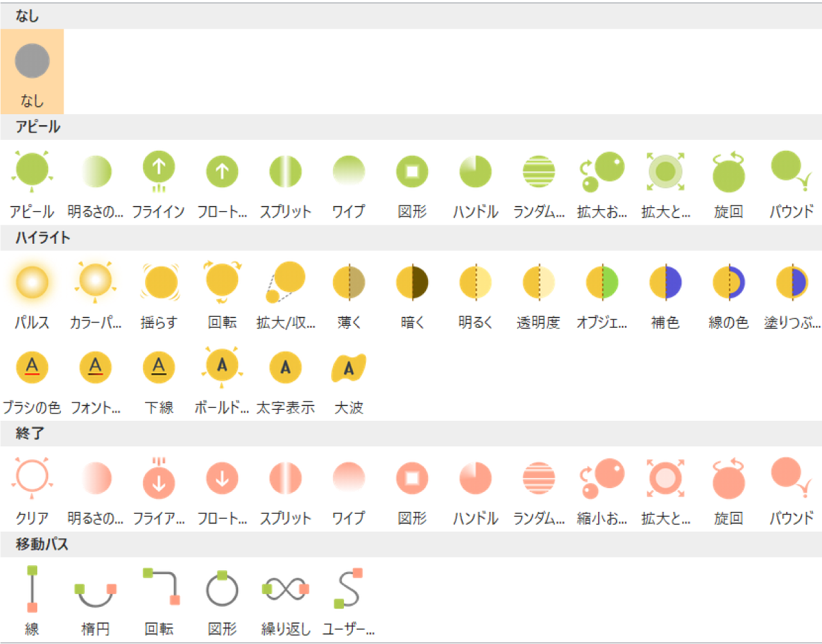Apply the パルス emphasis effect
This screenshot has width=822, height=644.
pyautogui.click(x=32, y=281)
